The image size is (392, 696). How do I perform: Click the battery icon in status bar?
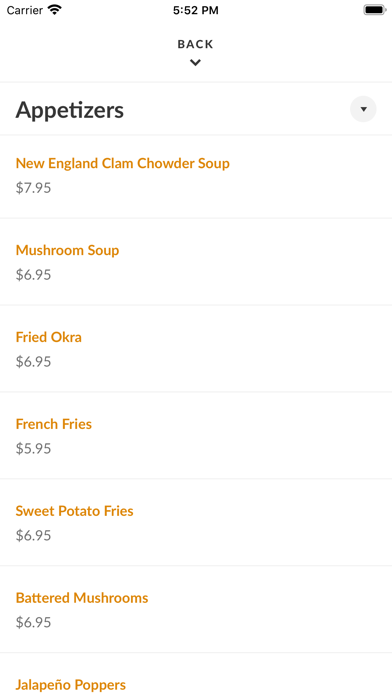375,10
